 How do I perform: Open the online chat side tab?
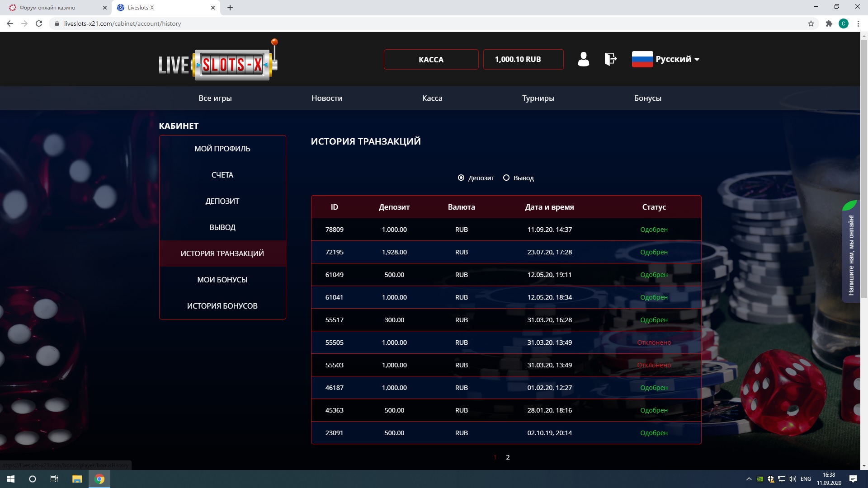[851, 255]
